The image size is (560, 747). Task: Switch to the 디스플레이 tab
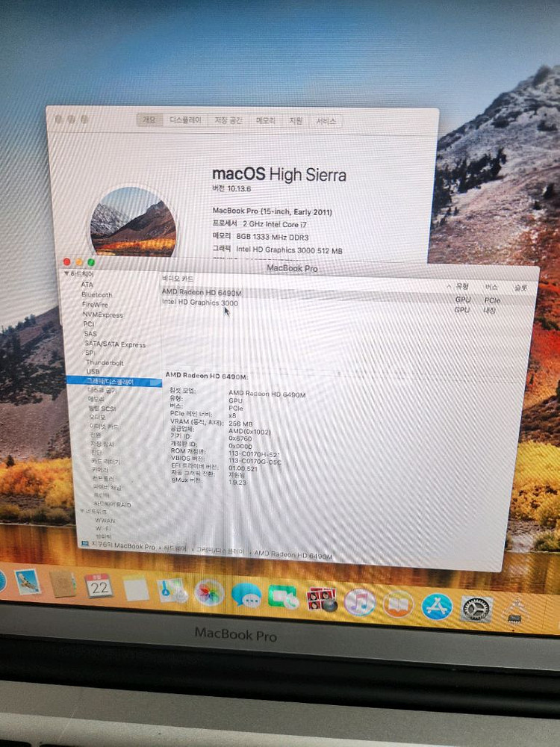point(185,120)
